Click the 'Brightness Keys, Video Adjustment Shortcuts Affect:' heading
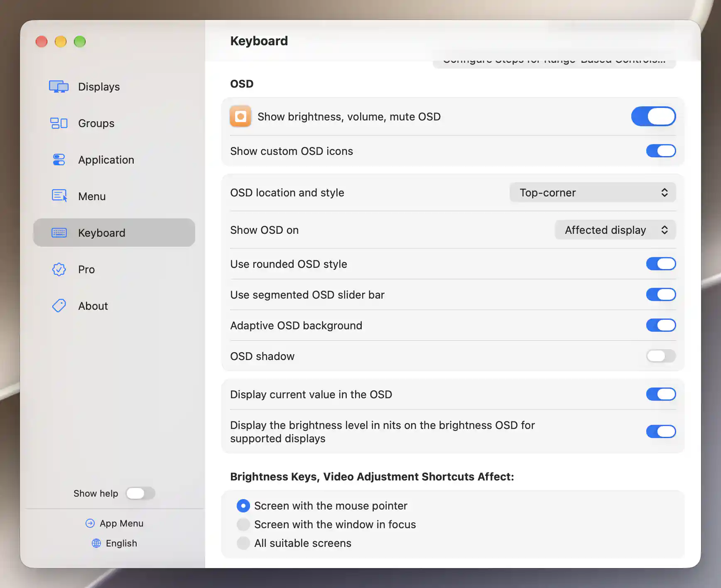This screenshot has height=588, width=721. (x=372, y=477)
